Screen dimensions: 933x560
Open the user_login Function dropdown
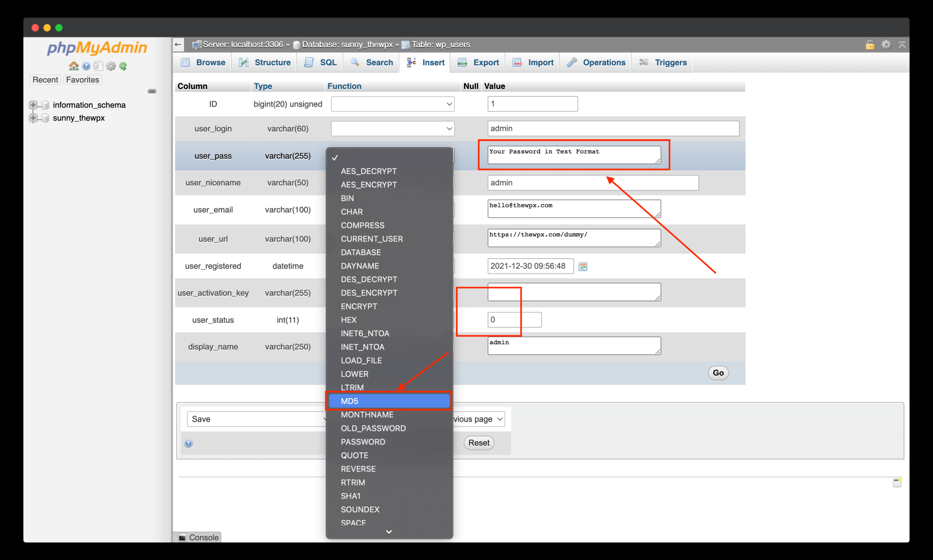click(x=393, y=128)
